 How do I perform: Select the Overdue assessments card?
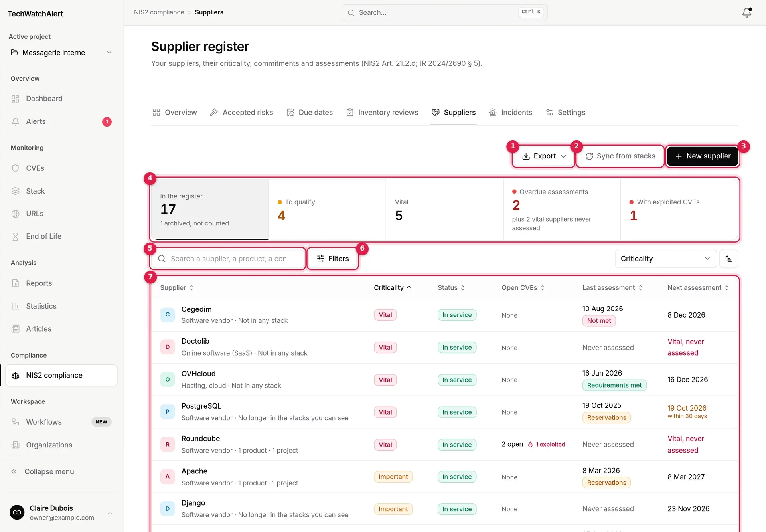(x=562, y=209)
